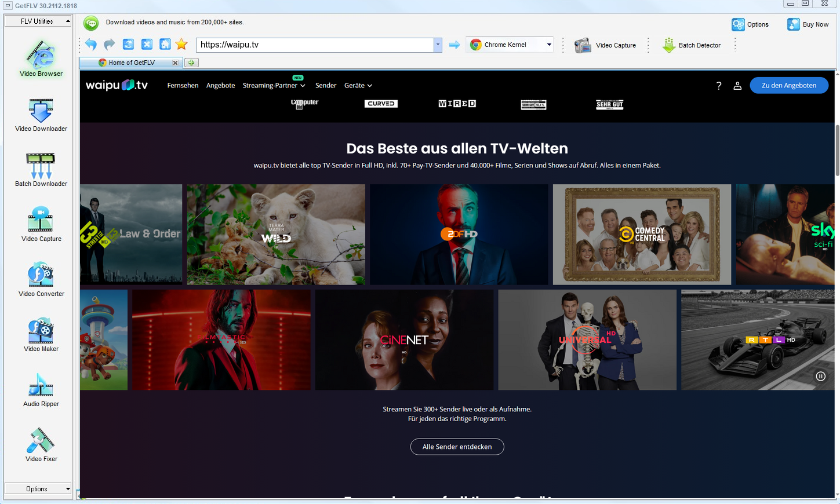Open the CineNet channel tile
Image resolution: width=840 pixels, height=504 pixels.
pyautogui.click(x=404, y=340)
